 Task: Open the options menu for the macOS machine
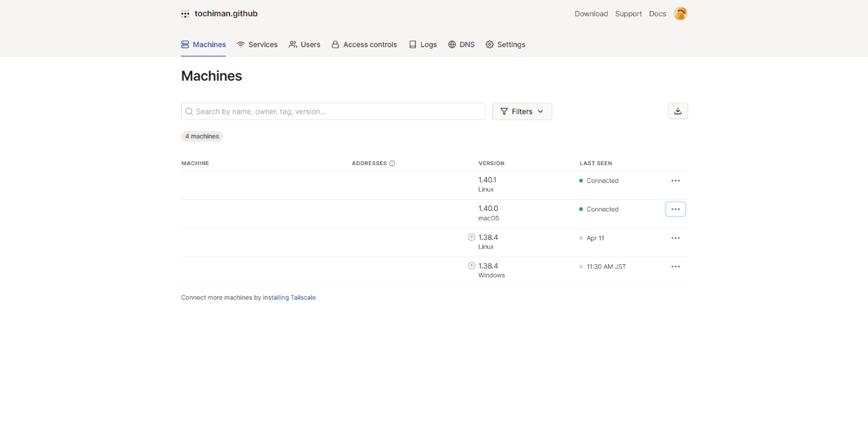tap(676, 209)
